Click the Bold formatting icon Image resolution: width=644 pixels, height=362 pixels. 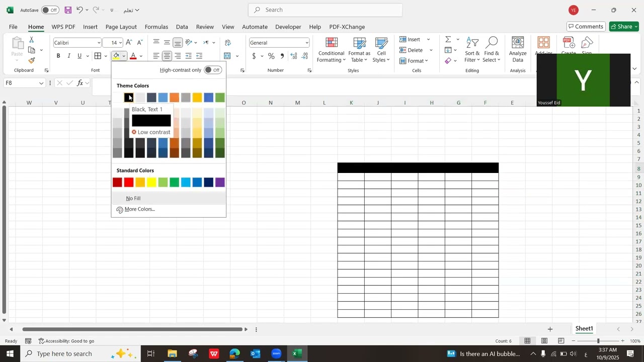[58, 56]
